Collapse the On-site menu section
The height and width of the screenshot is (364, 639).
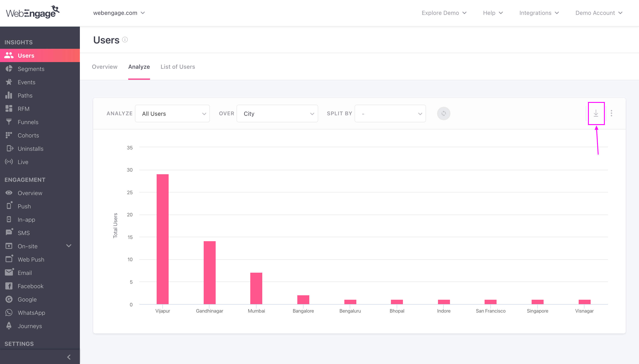[69, 246]
